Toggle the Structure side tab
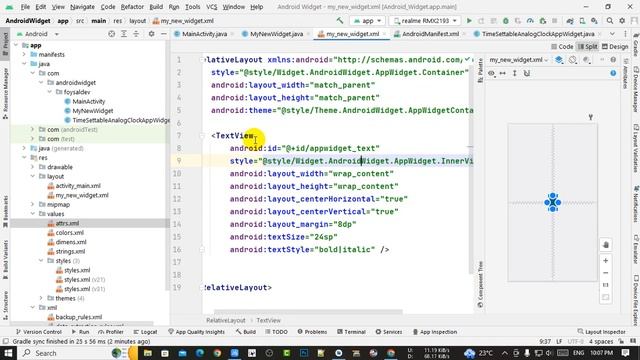Screen dimensions: 640x360 tap(5, 305)
